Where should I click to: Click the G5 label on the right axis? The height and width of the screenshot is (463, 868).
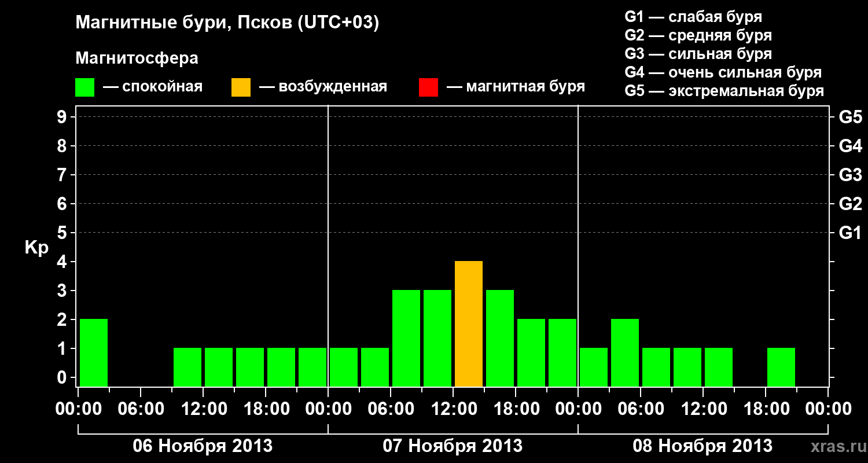point(851,117)
